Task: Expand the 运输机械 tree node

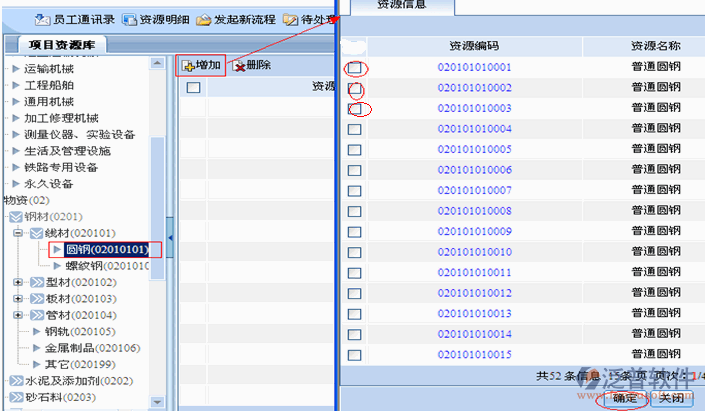Action: 16,69
